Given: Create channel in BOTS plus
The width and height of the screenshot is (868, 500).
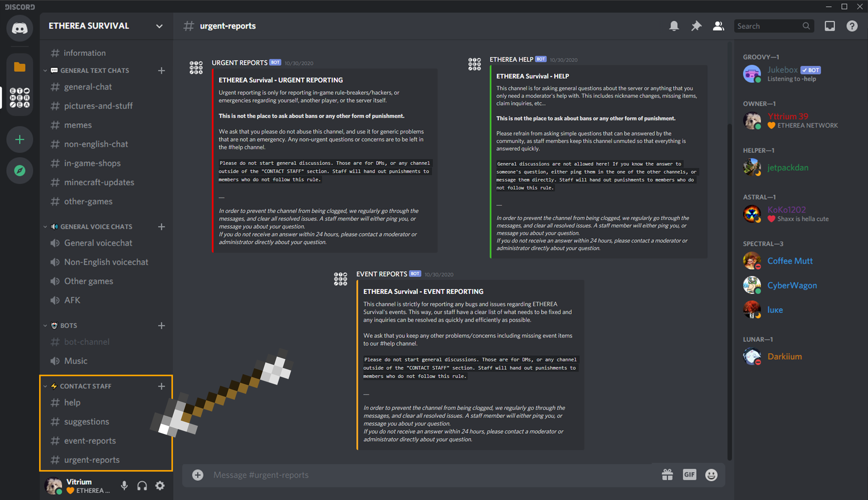Looking at the screenshot, I should (162, 326).
